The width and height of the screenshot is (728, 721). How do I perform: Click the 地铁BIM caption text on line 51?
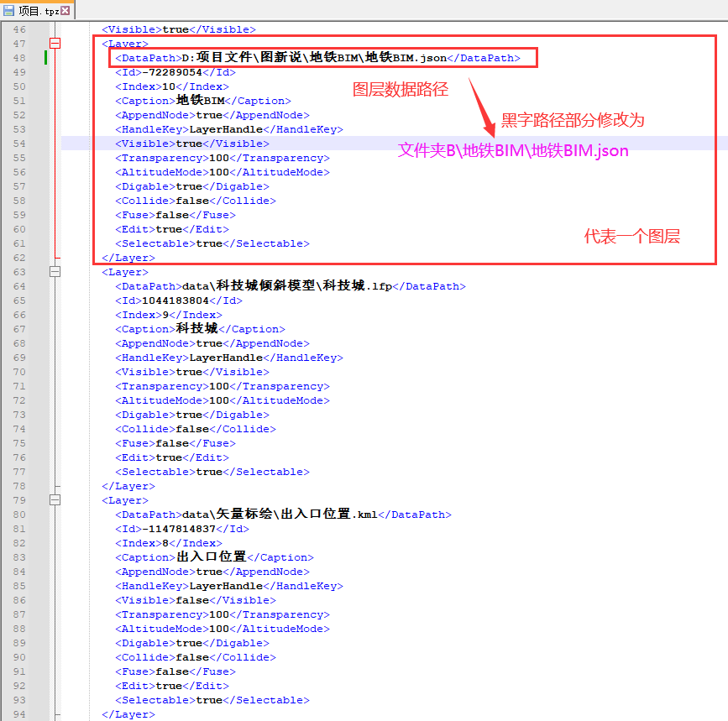pos(196,101)
